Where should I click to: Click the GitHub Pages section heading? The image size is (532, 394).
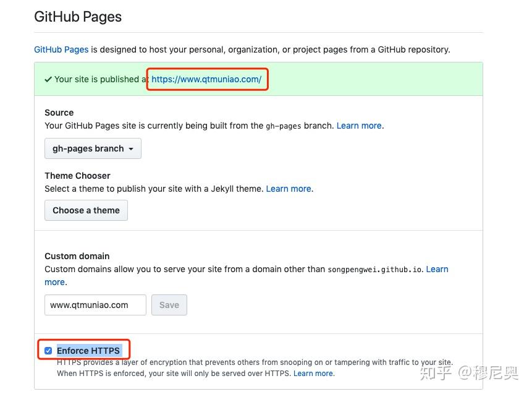click(78, 17)
